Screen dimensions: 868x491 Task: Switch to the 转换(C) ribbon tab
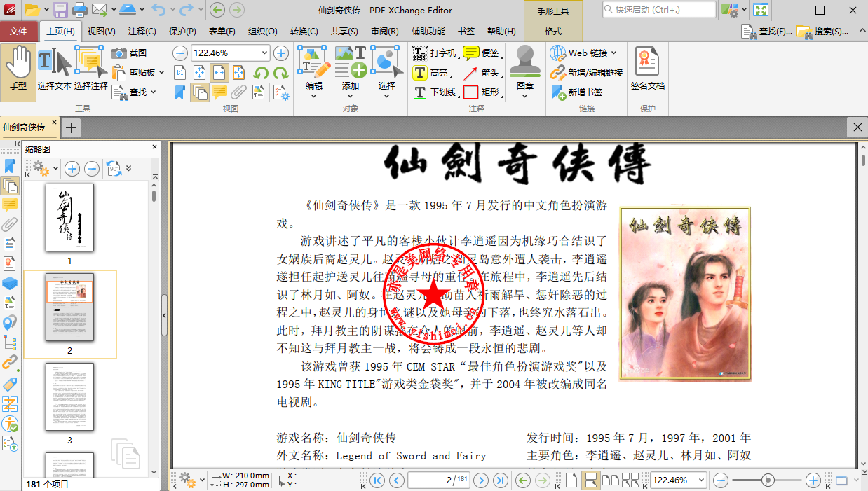click(304, 32)
